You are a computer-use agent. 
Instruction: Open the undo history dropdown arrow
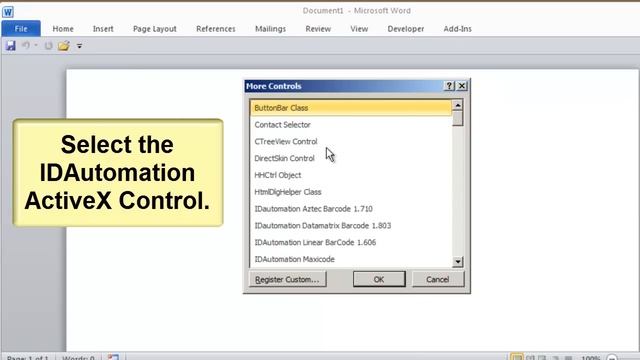(x=36, y=45)
